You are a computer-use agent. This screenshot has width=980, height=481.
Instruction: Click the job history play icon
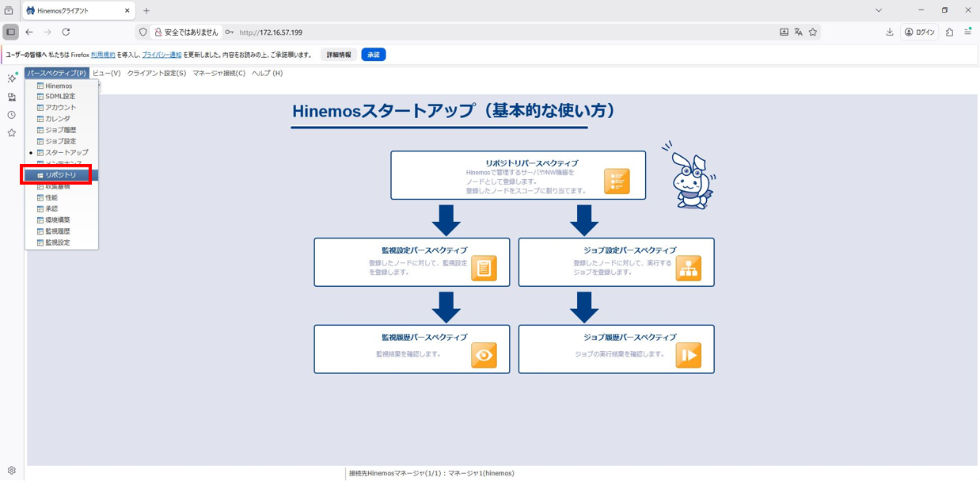[x=688, y=355]
